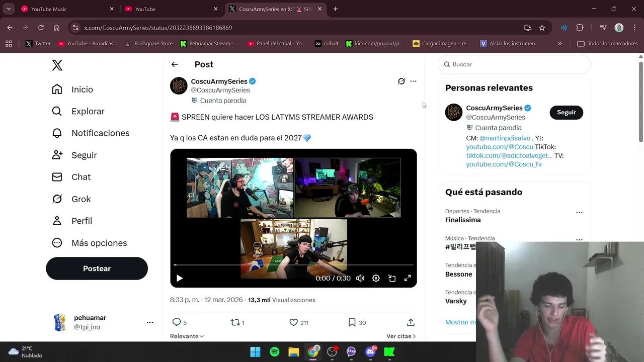This screenshot has width=644, height=362.
Task: Expand the hidden bookmarks chevron
Action: 559,44
